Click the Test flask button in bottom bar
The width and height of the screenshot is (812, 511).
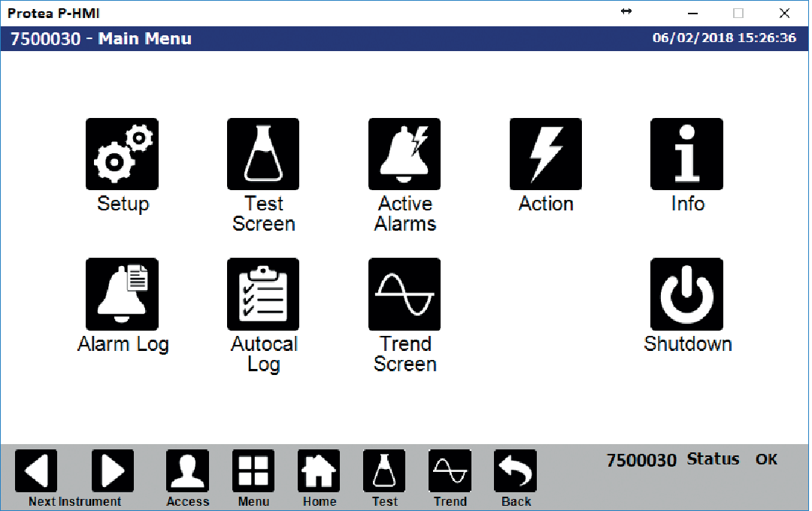pyautogui.click(x=384, y=471)
